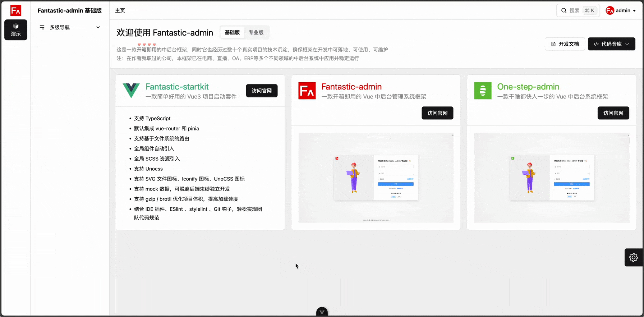Switch to the 基础版 edition toggle
Viewport: 644px width, 317px height.
(x=232, y=32)
